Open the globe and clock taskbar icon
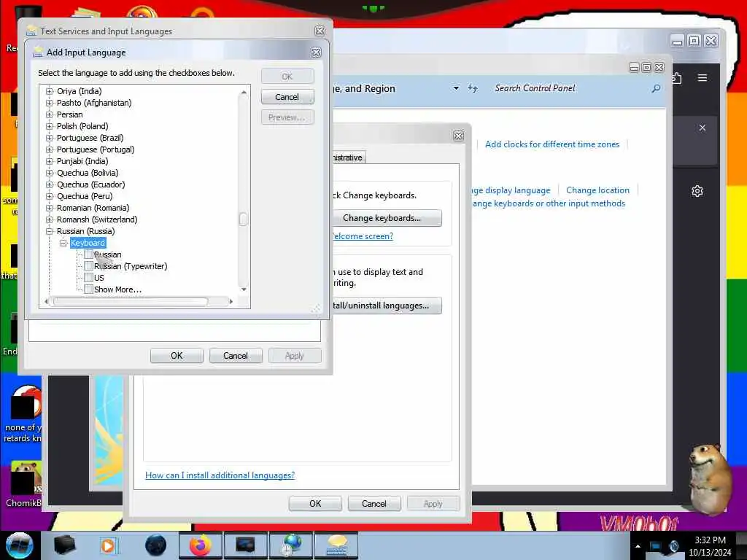Screen dimensions: 747x560 click(292, 545)
